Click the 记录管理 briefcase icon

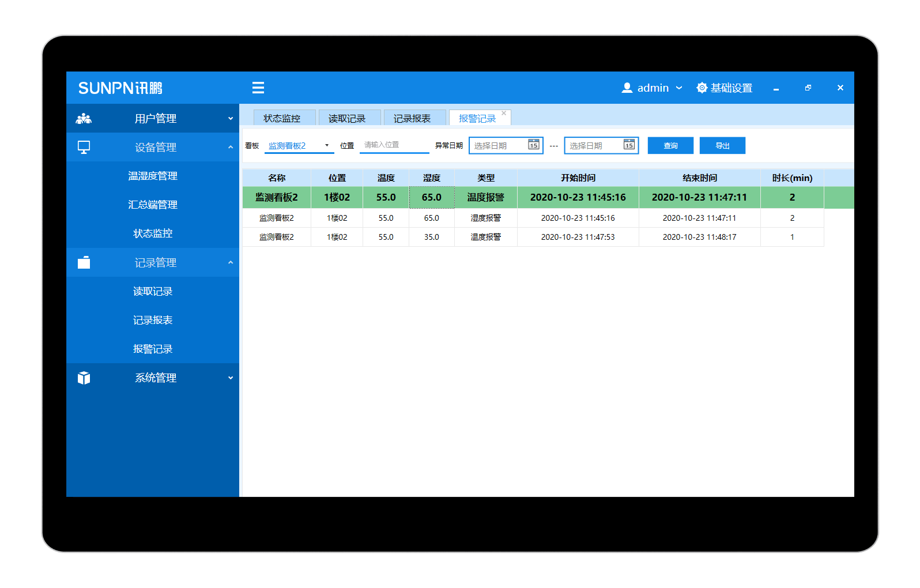[x=84, y=263]
